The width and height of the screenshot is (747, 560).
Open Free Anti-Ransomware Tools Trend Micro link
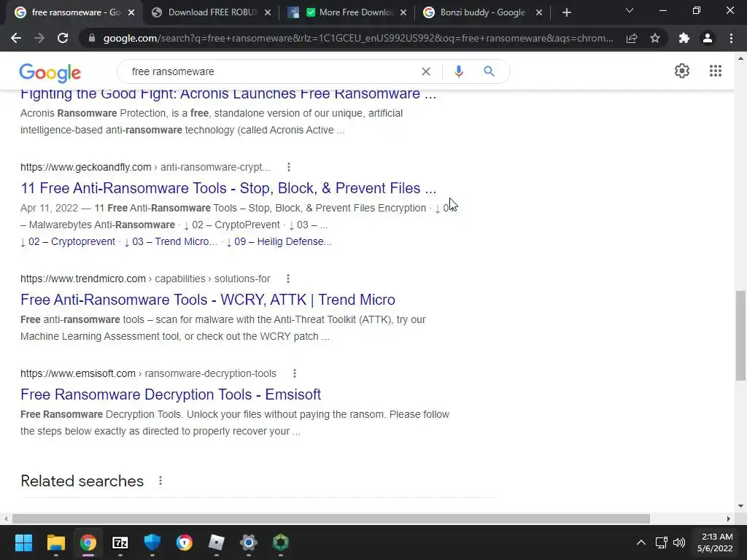point(208,300)
